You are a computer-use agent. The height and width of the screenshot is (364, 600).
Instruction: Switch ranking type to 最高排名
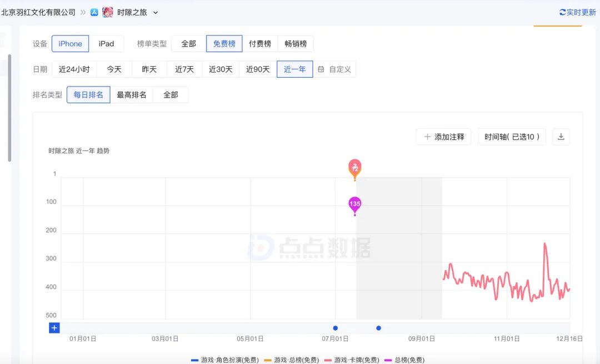(132, 95)
